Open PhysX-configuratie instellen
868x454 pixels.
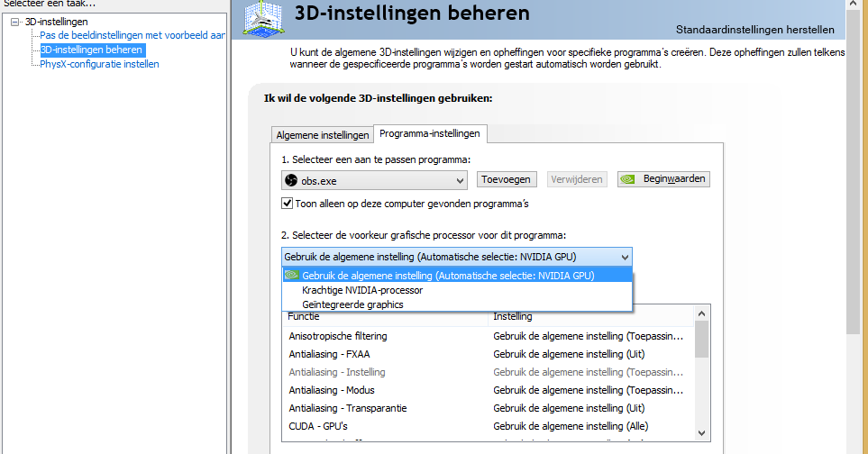[x=99, y=64]
